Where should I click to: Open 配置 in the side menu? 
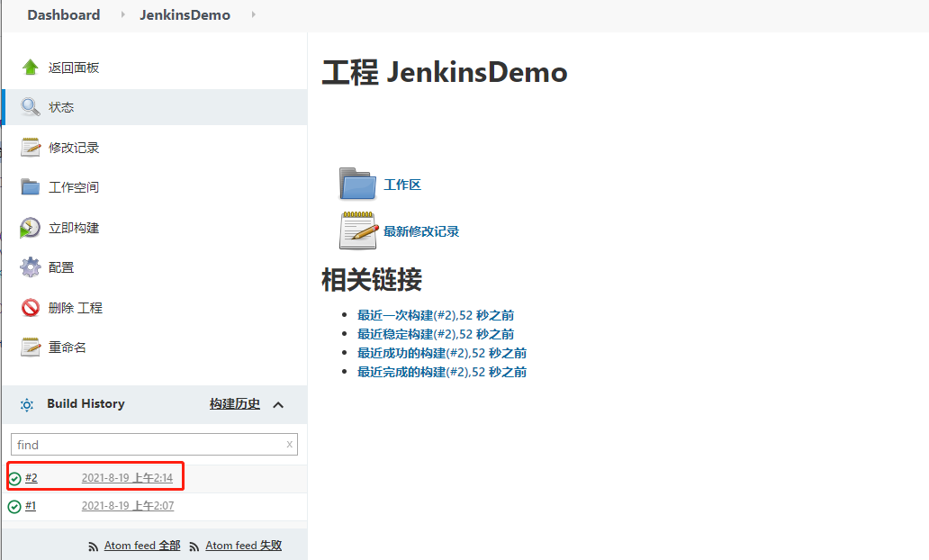61,267
